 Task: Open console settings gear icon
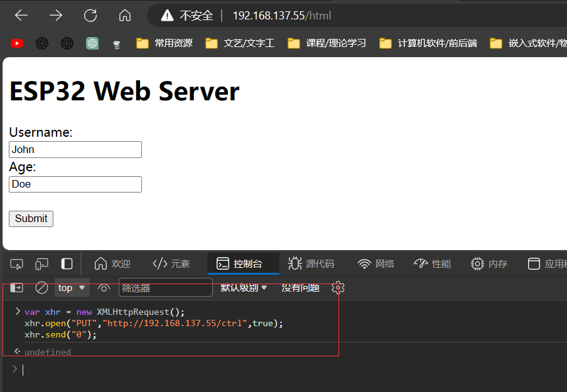pyautogui.click(x=338, y=288)
